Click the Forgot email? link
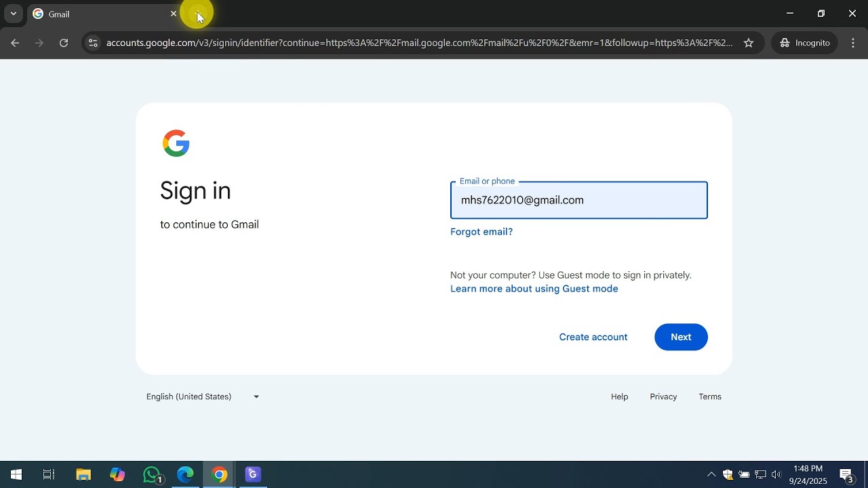 [x=481, y=232]
